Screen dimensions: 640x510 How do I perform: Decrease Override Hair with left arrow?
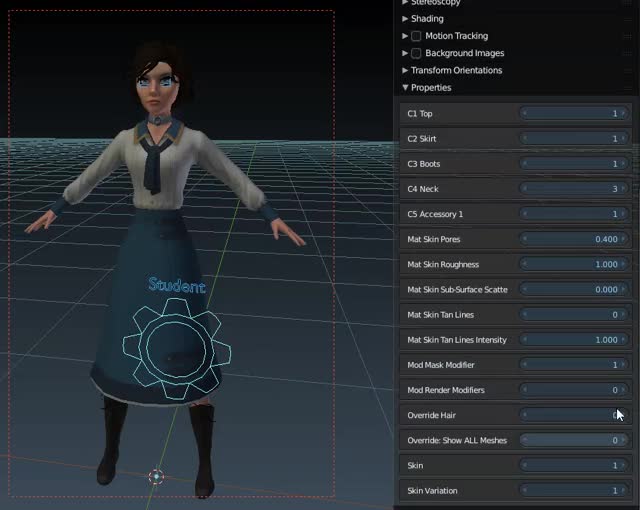(x=525, y=415)
